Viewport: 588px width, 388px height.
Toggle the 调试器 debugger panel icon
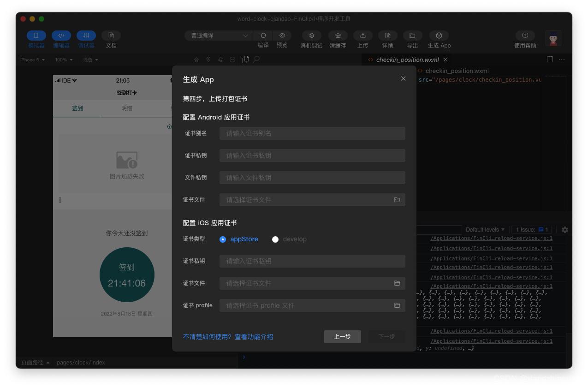coord(86,36)
